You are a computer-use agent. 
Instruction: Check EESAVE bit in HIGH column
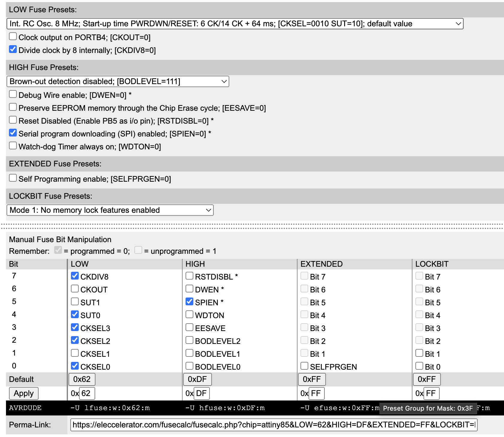189,327
